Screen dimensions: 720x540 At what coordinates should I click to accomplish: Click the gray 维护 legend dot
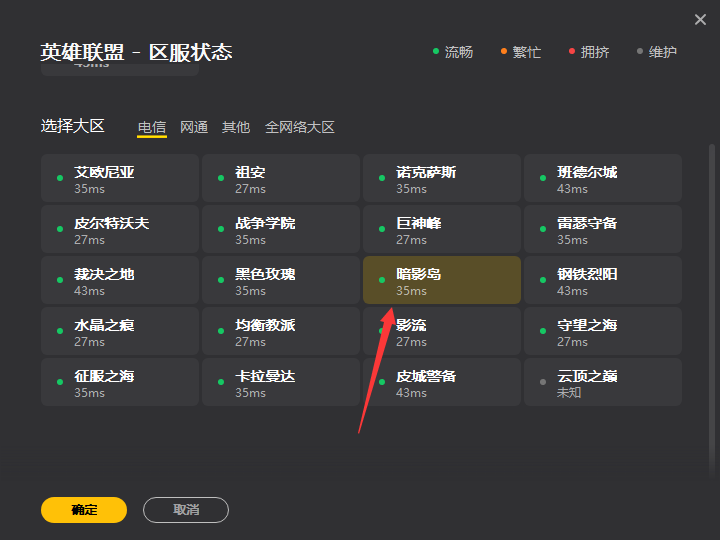tap(640, 51)
